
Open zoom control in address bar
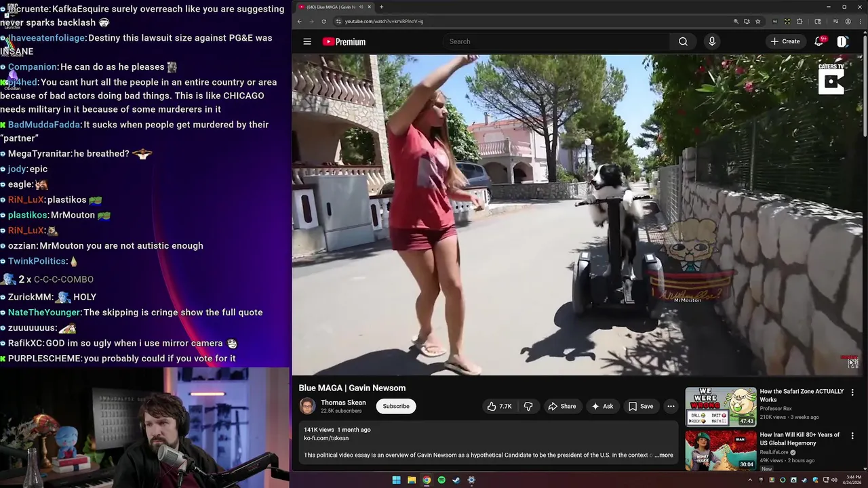pyautogui.click(x=736, y=21)
